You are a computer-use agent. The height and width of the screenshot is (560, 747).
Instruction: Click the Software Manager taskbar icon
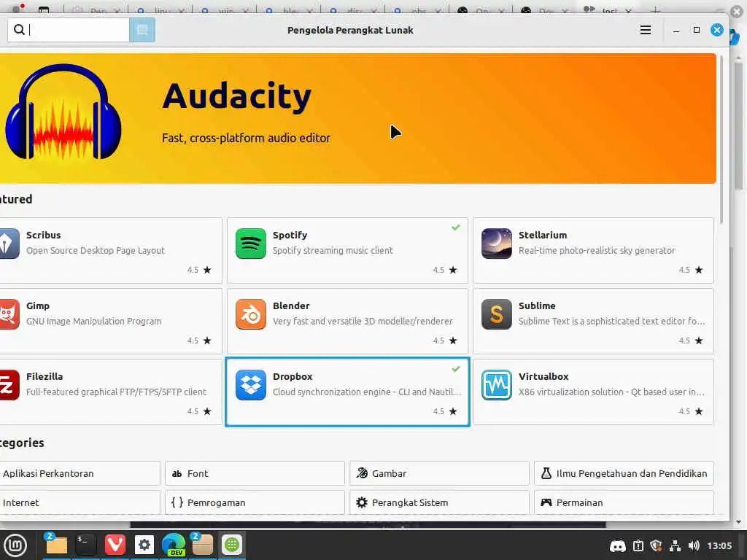[232, 545]
